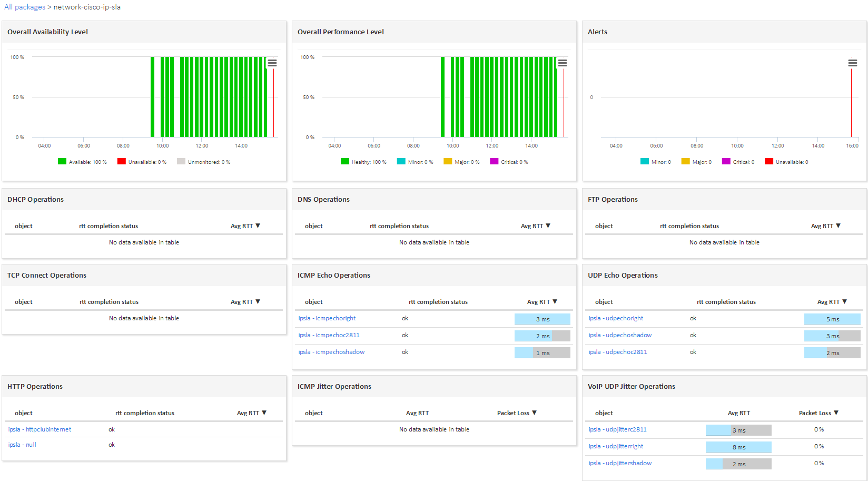Viewport: 868px width, 481px height.
Task: Sort VoIP UDP Jitter by Packet Loss
Action: pyautogui.click(x=818, y=413)
